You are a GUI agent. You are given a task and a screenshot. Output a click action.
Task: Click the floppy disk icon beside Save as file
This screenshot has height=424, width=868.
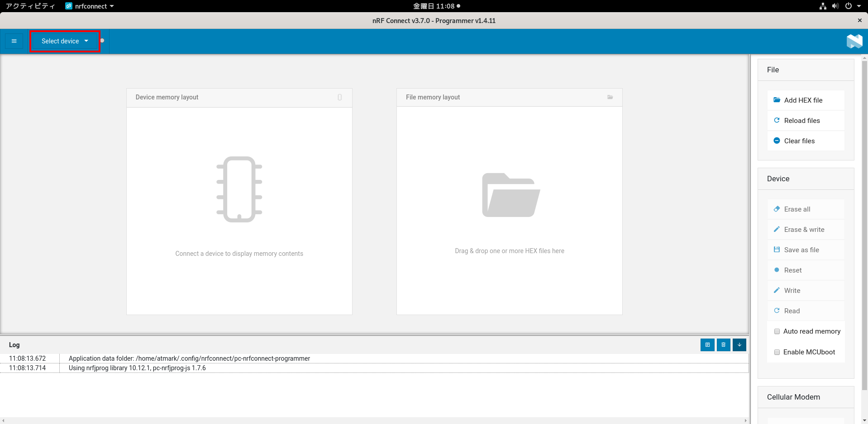[777, 250]
